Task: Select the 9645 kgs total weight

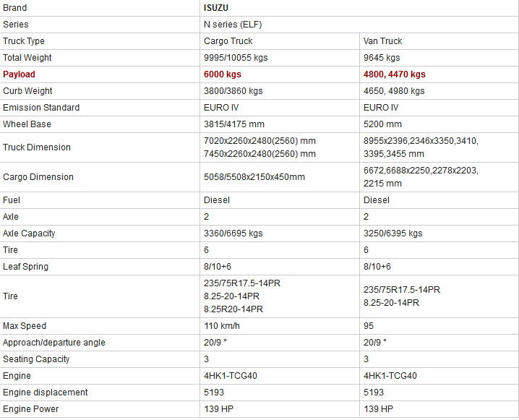Action: 382,58
